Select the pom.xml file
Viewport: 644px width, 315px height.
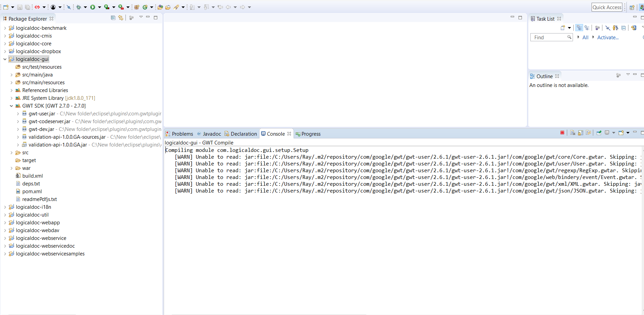point(29,192)
